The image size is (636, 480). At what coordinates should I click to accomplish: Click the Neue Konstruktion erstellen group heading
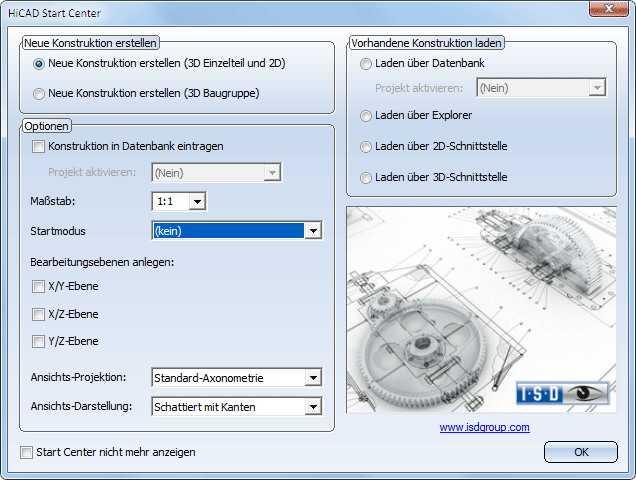click(x=90, y=43)
